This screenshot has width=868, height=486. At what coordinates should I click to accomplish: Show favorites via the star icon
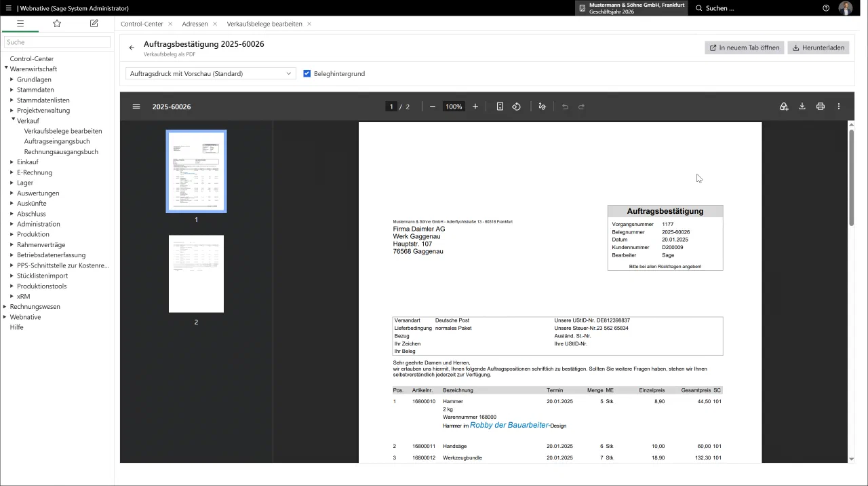pyautogui.click(x=57, y=23)
